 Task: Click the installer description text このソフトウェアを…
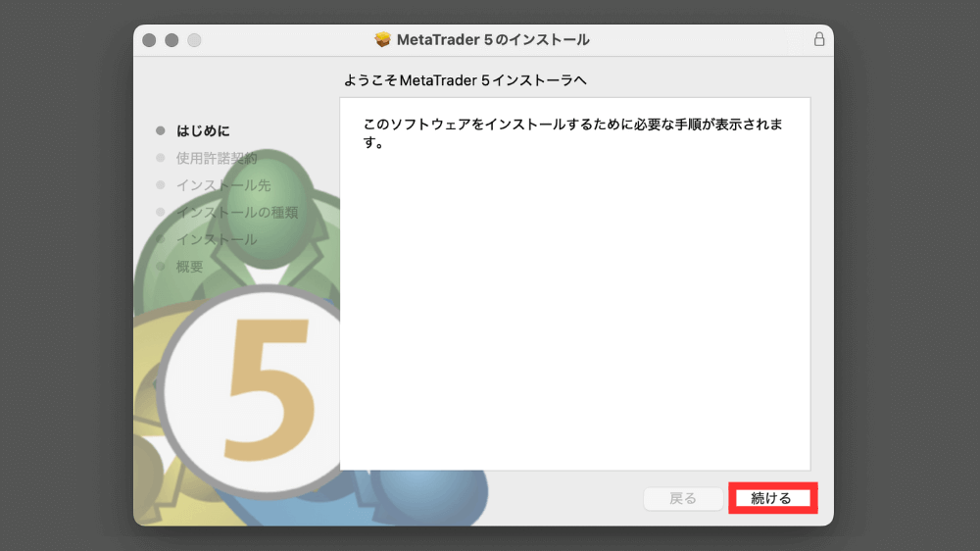pos(572,133)
